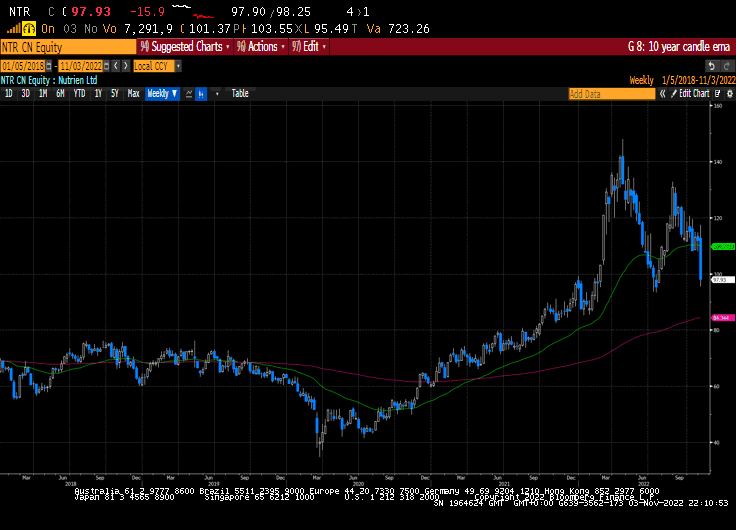The height and width of the screenshot is (530, 736).
Task: Click high price 103.55 in header
Action: point(272,29)
